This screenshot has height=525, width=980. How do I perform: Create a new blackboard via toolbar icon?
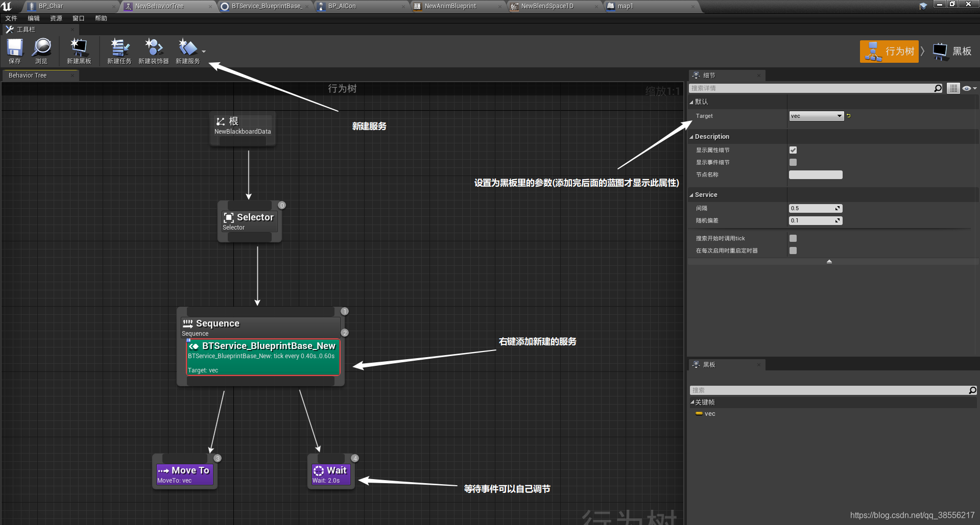click(x=79, y=51)
